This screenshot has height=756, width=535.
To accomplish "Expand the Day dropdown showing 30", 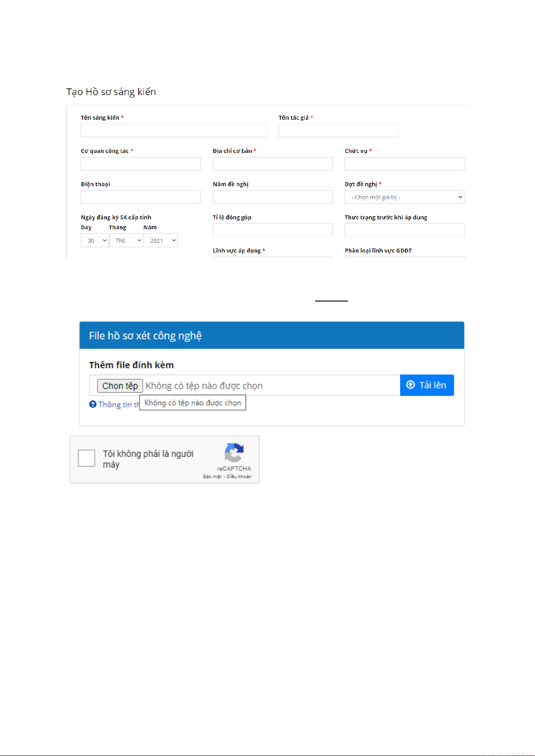I will pyautogui.click(x=95, y=240).
